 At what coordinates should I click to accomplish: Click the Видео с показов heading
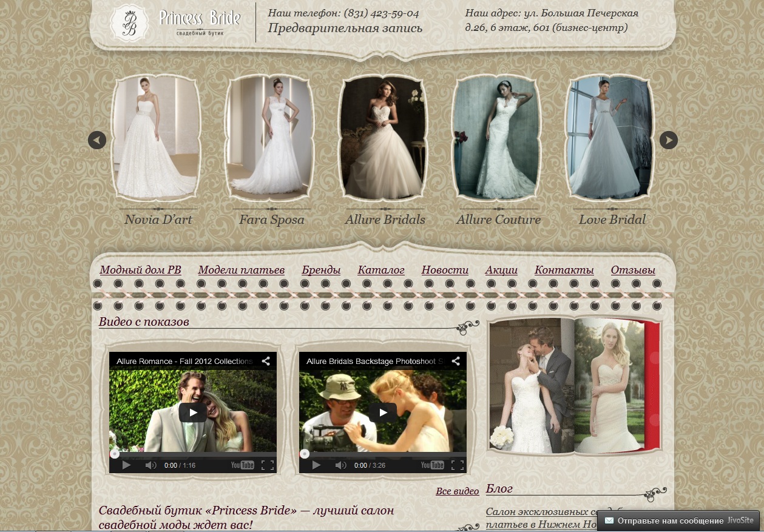(144, 322)
